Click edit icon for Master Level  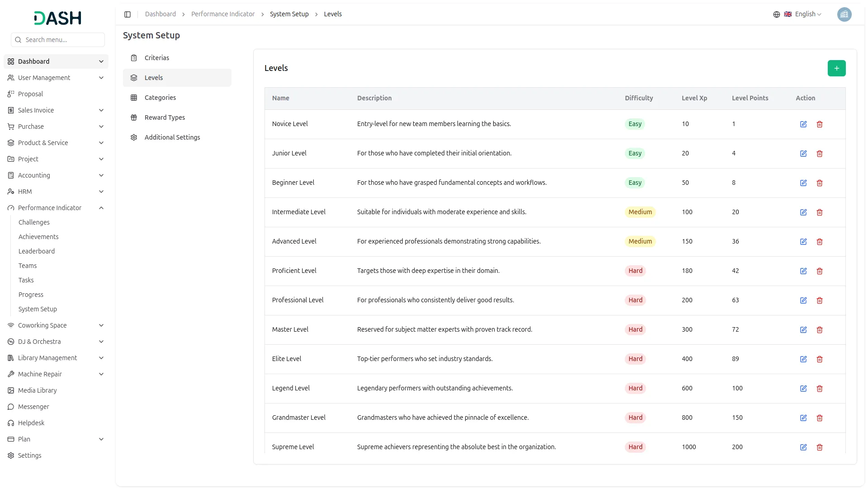click(803, 330)
